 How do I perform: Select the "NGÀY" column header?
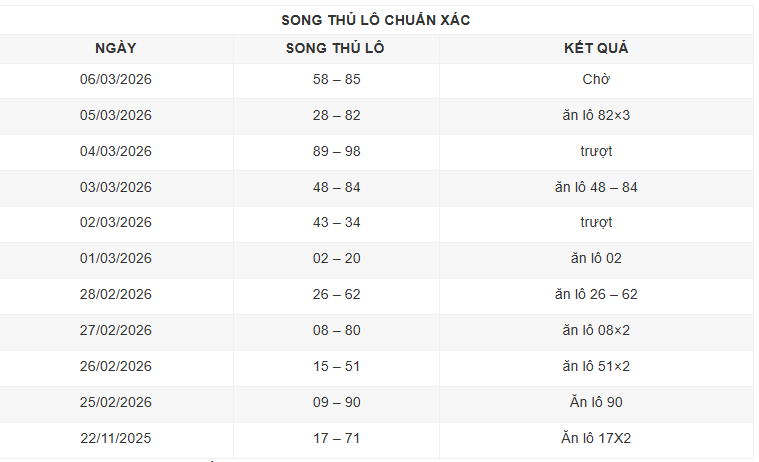116,48
